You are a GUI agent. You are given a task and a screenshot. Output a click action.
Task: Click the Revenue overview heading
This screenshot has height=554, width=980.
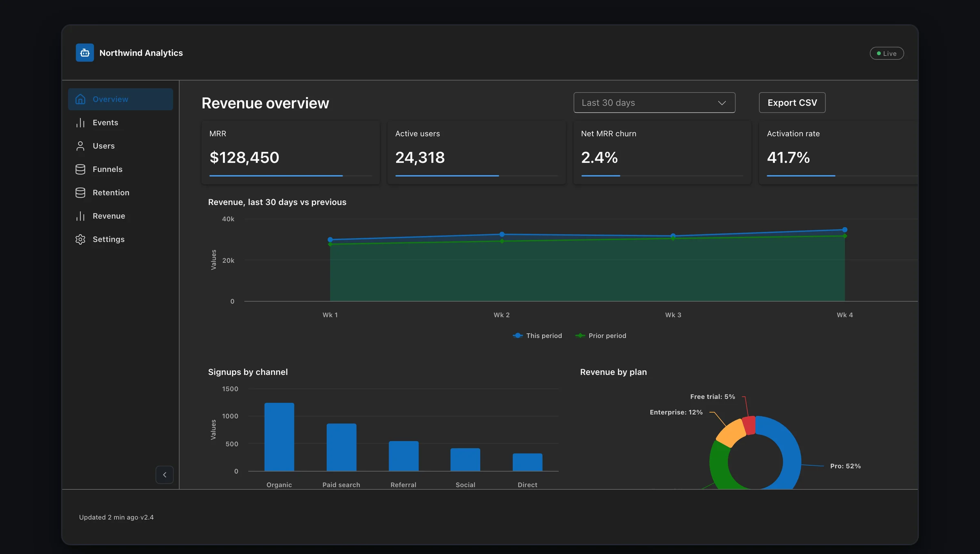tap(265, 103)
